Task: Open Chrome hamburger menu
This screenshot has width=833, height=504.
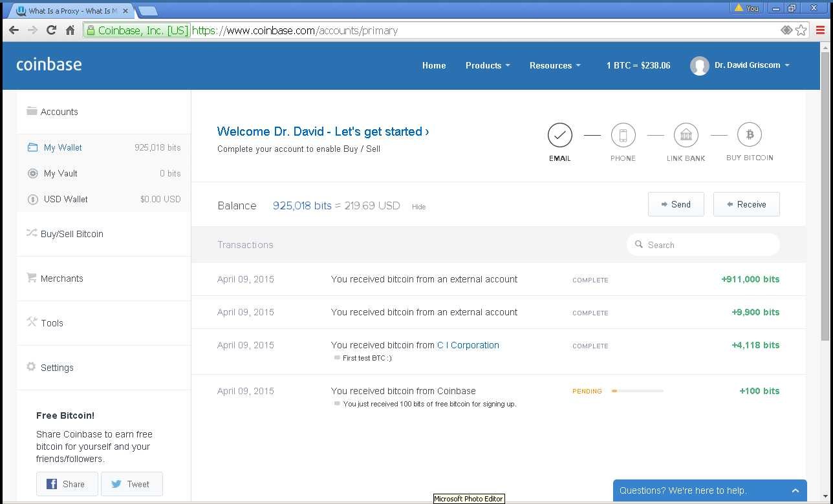Action: click(820, 30)
